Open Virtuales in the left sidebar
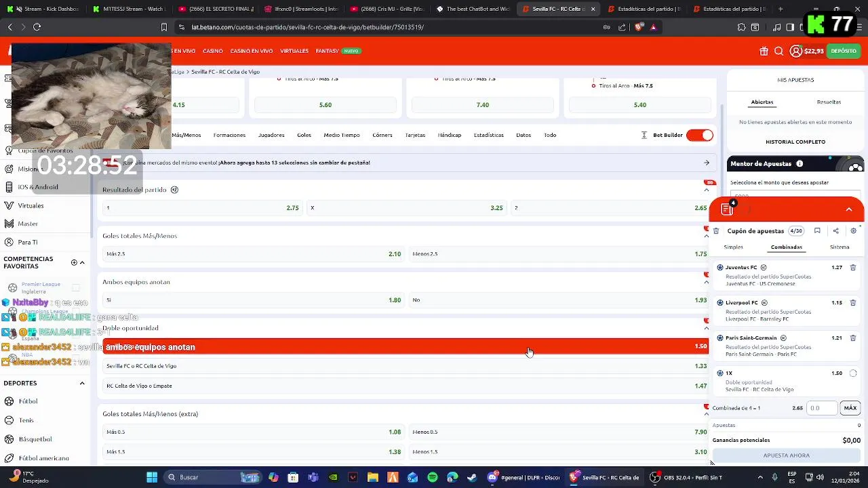The image size is (868, 488). pyautogui.click(x=31, y=205)
